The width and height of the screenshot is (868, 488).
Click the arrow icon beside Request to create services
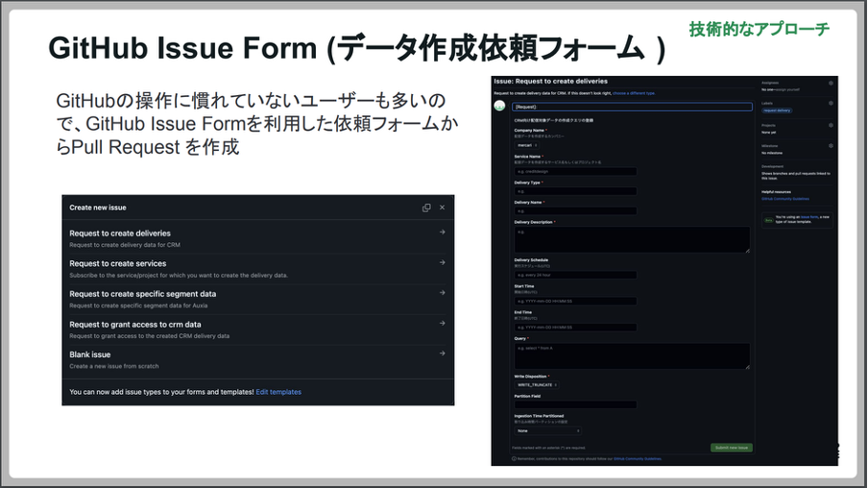442,262
